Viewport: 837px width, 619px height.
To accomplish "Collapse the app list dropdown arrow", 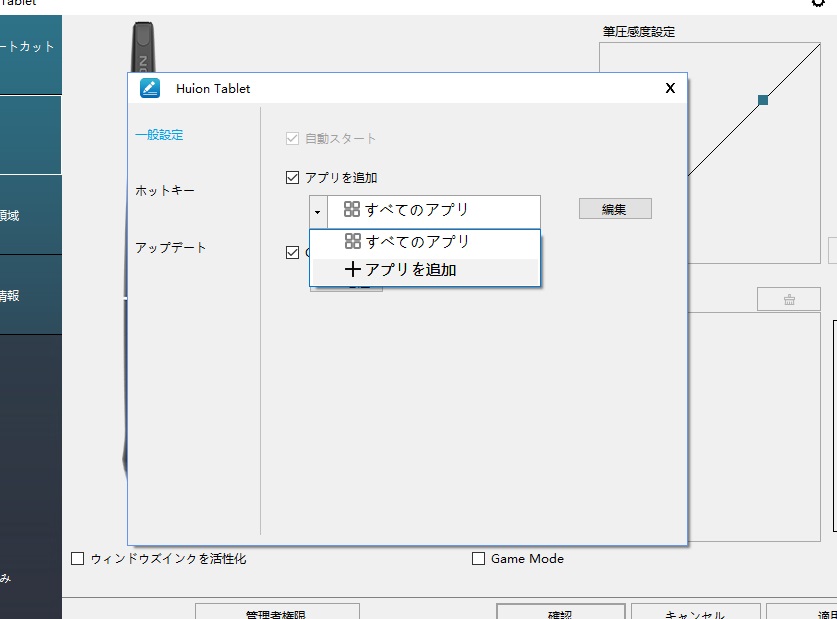I will click(x=318, y=212).
